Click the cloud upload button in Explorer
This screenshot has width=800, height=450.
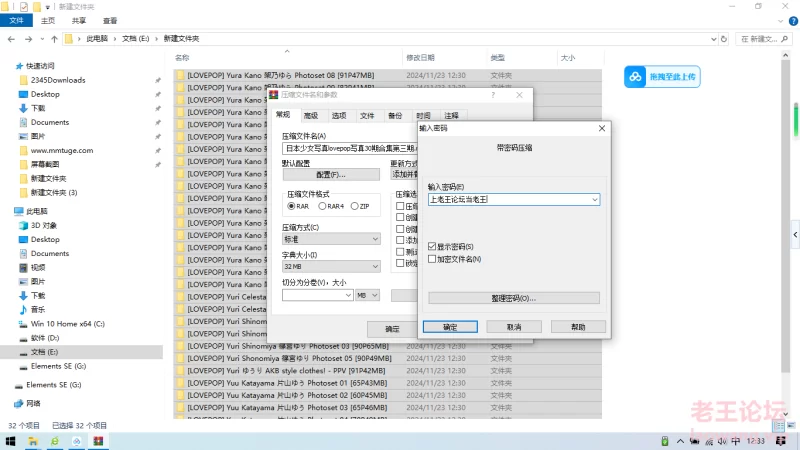click(x=662, y=77)
